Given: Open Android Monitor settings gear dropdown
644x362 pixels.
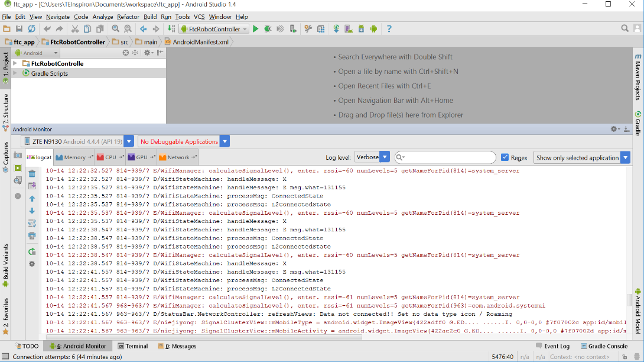Looking at the screenshot, I should [x=614, y=129].
